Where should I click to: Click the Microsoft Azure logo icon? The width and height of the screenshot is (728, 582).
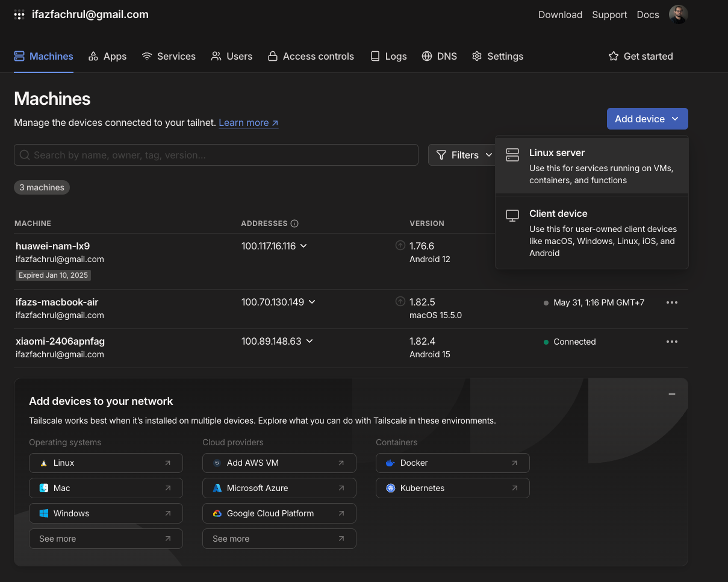[217, 488]
